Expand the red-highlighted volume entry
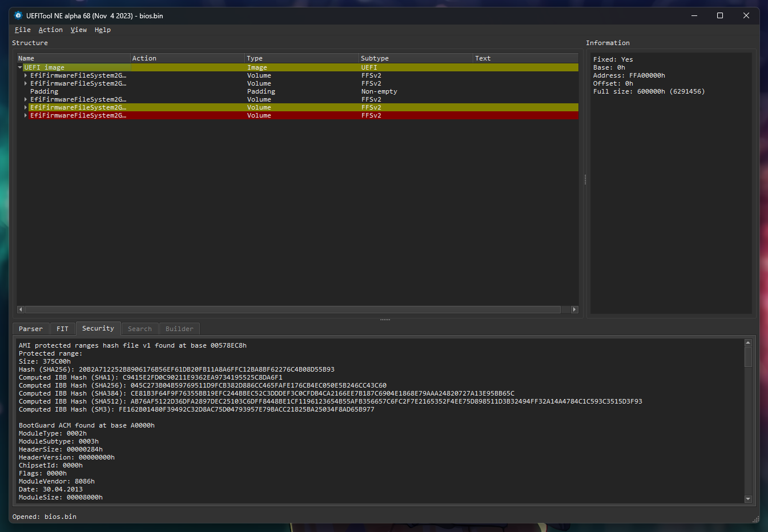This screenshot has width=768, height=532. point(26,115)
